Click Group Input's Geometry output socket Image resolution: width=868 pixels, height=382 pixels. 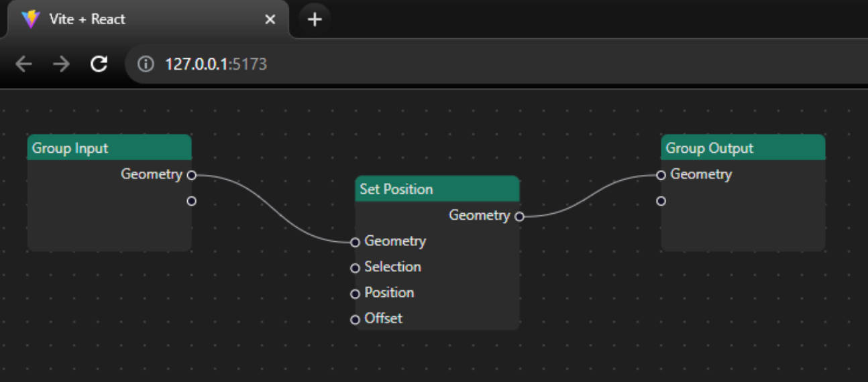tap(192, 176)
